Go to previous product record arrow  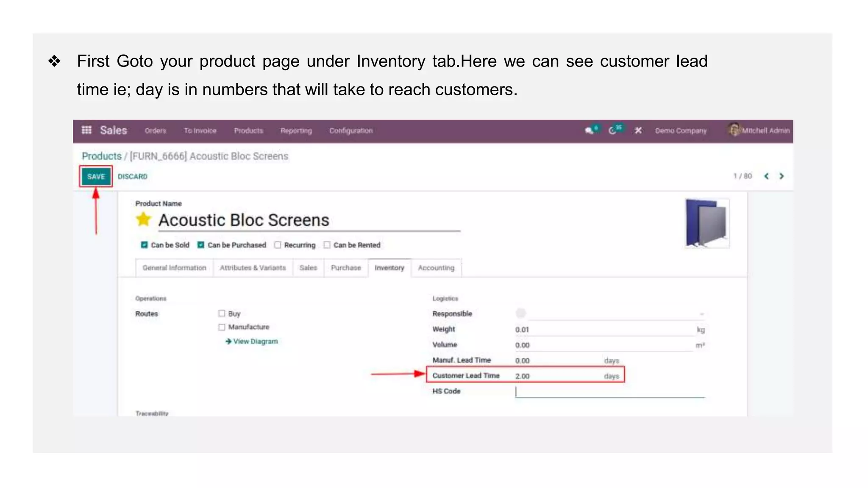coord(766,176)
